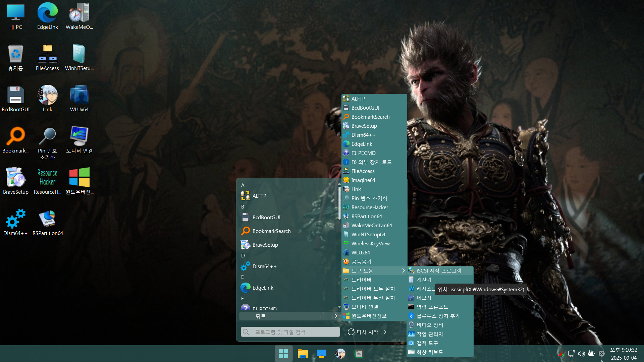Open BookmarkSearch in start menu list
This screenshot has height=362, width=644.
(271, 231)
